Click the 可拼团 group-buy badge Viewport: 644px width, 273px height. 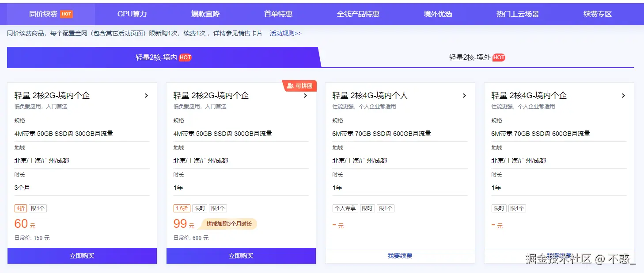click(300, 86)
